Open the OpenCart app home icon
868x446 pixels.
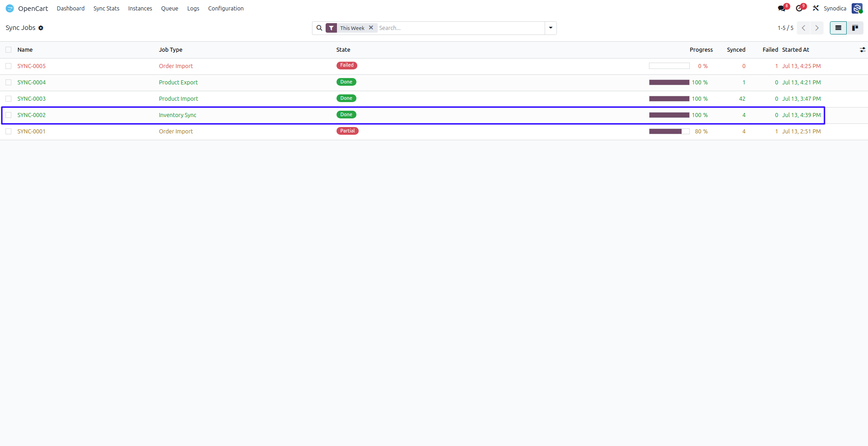pos(10,8)
